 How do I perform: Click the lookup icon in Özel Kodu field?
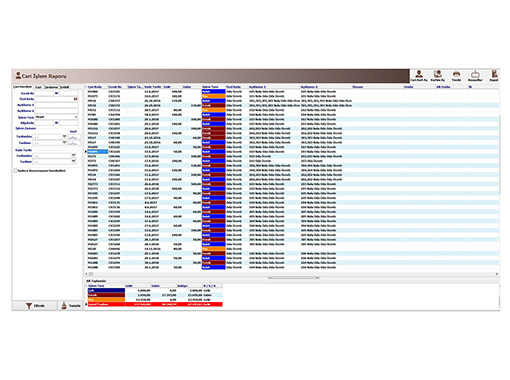[x=76, y=99]
